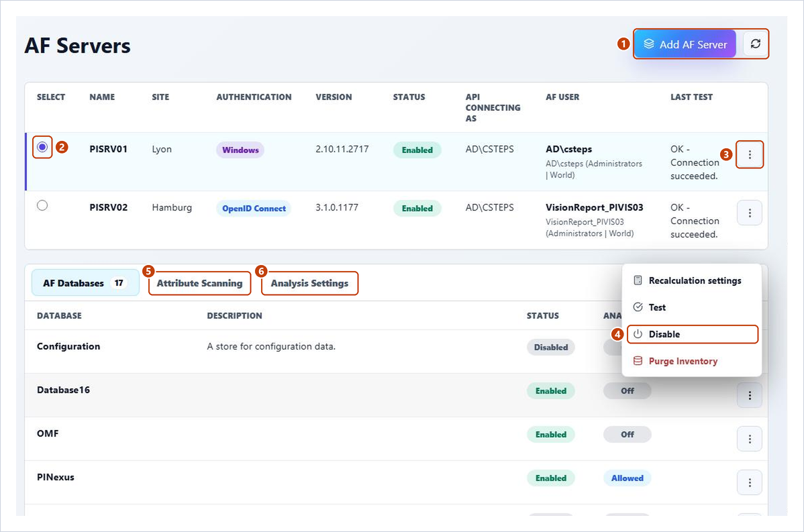804x532 pixels.
Task: Click the Disabled status badge for Configuration
Action: (551, 347)
